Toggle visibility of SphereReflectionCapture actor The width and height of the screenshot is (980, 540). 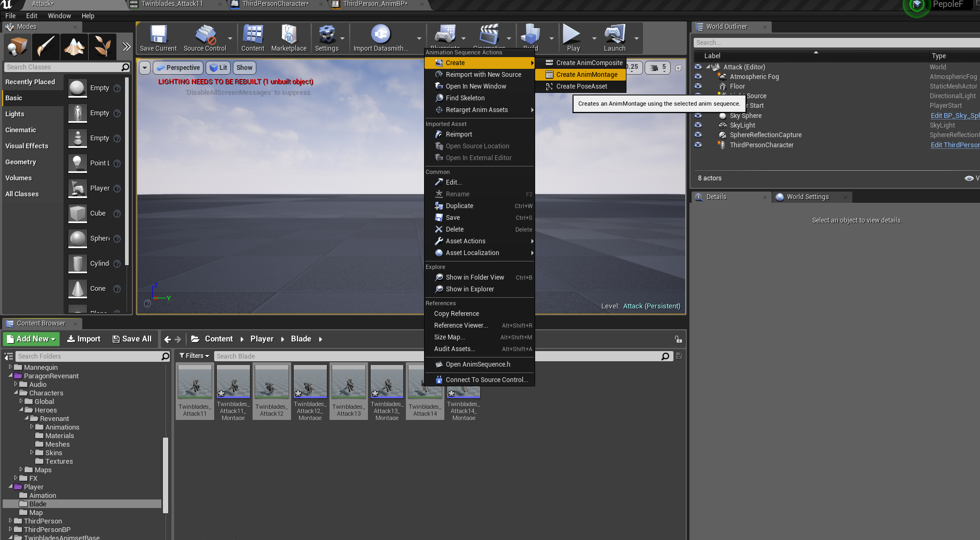(x=698, y=135)
